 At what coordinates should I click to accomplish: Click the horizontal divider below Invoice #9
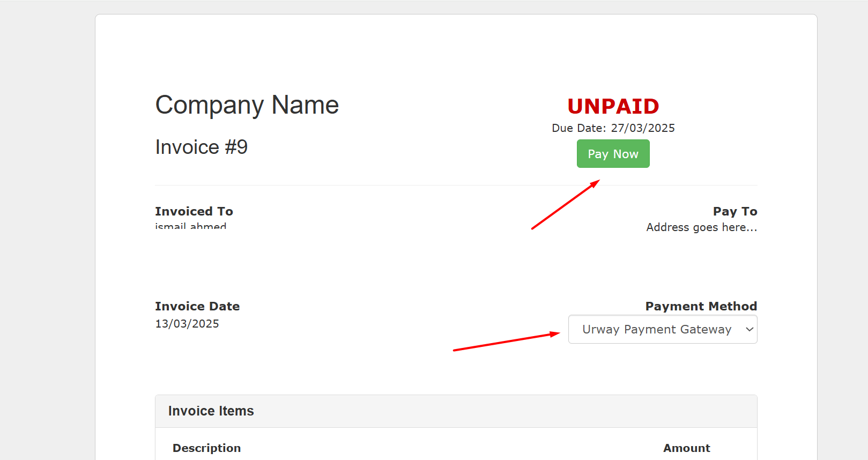456,186
